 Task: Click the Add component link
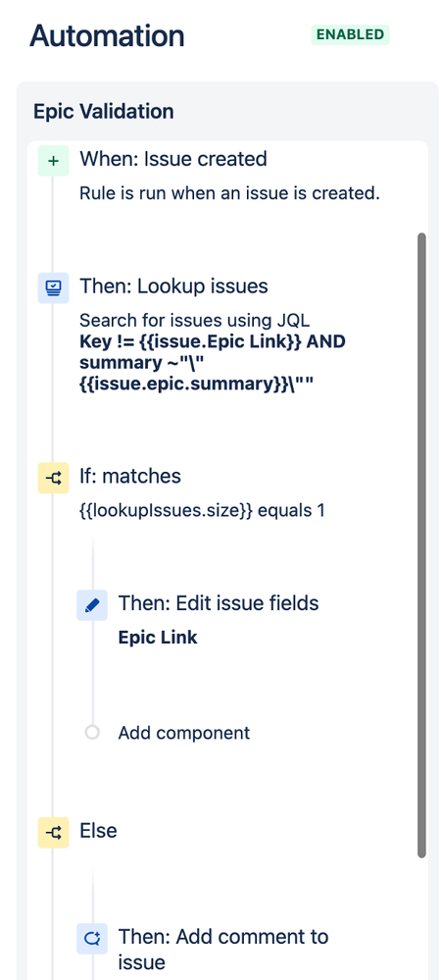183,733
